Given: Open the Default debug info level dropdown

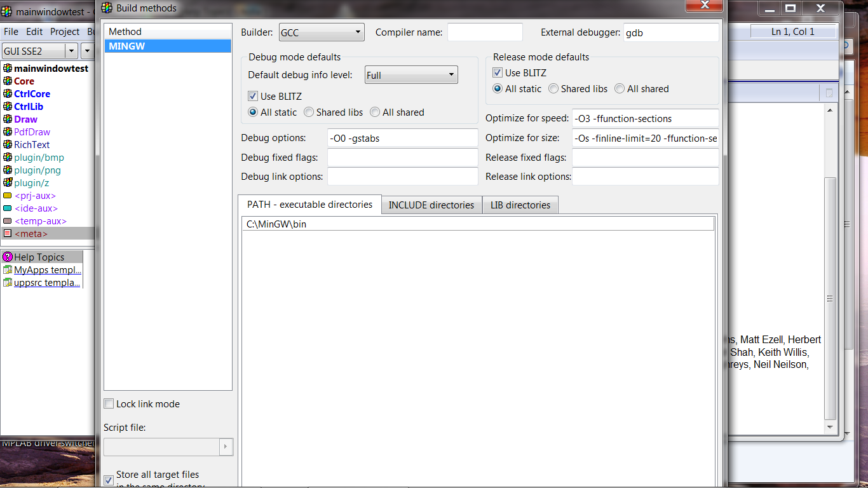Looking at the screenshot, I should click(411, 75).
